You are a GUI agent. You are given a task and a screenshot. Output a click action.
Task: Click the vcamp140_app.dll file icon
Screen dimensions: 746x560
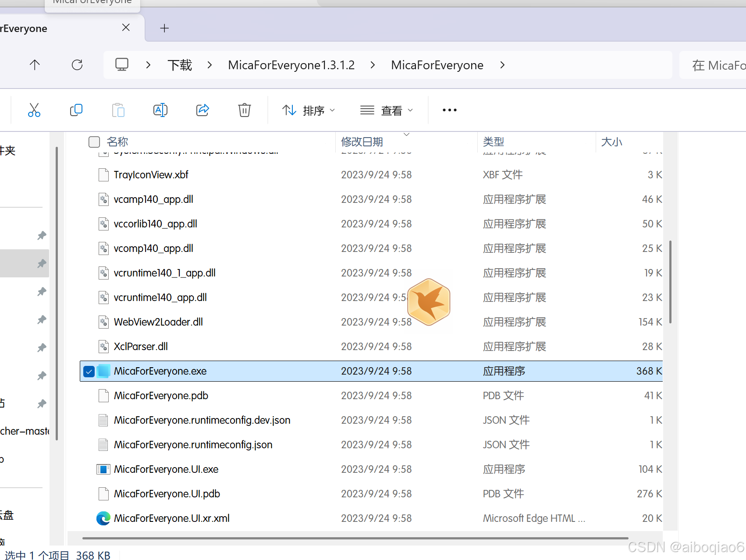coord(103,199)
